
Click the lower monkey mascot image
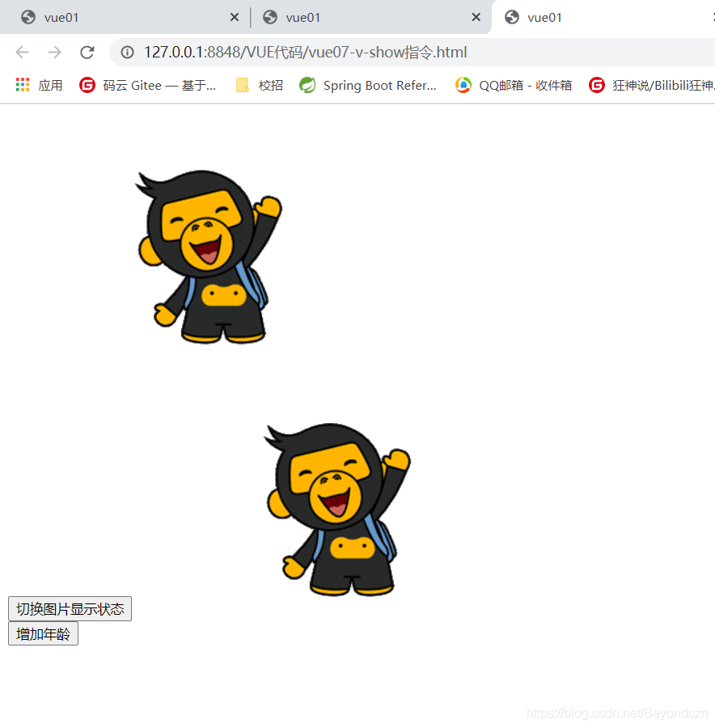337,510
